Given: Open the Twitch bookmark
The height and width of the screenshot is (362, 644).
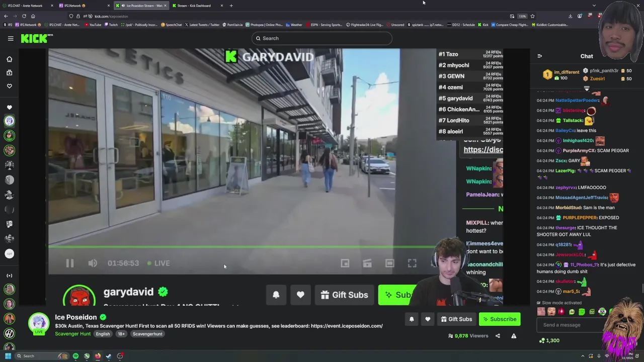Looking at the screenshot, I should [x=111, y=25].
